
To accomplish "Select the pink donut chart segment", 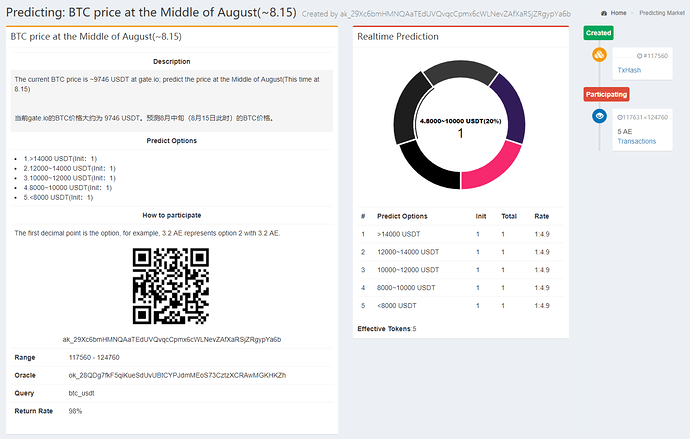I will click(x=494, y=167).
